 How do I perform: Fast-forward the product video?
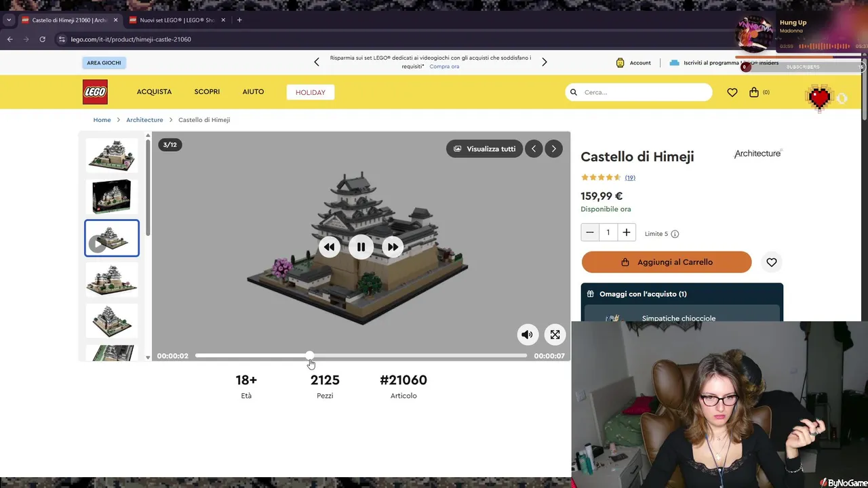[x=393, y=247]
